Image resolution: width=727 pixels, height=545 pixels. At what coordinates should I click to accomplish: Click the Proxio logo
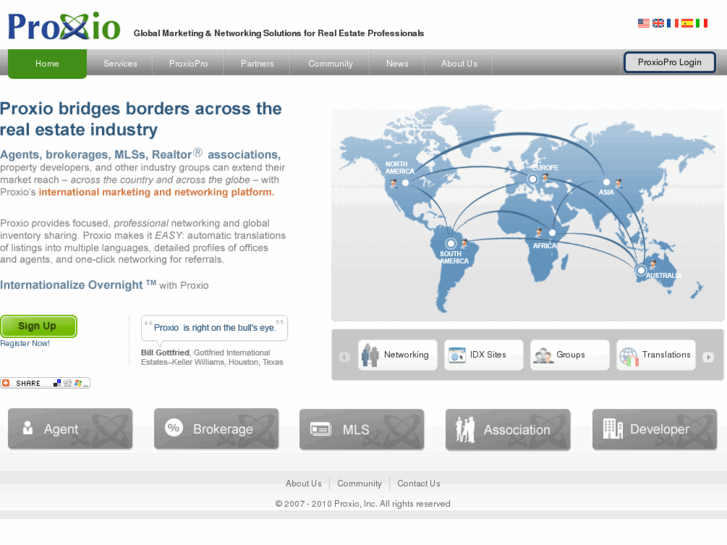[64, 26]
